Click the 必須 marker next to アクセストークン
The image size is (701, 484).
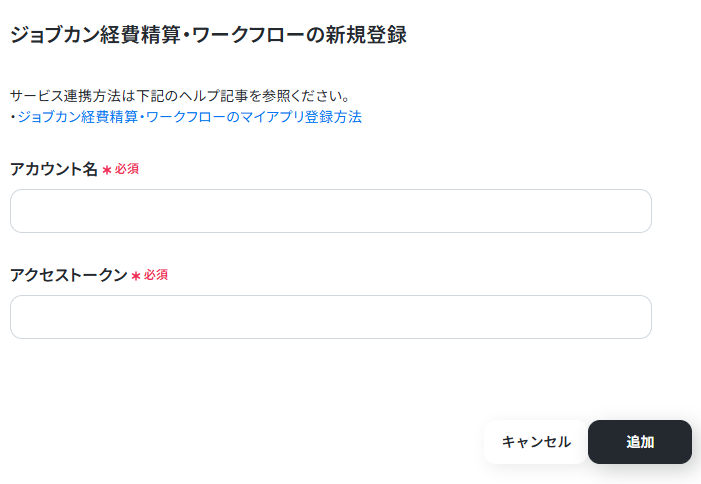coord(155,275)
